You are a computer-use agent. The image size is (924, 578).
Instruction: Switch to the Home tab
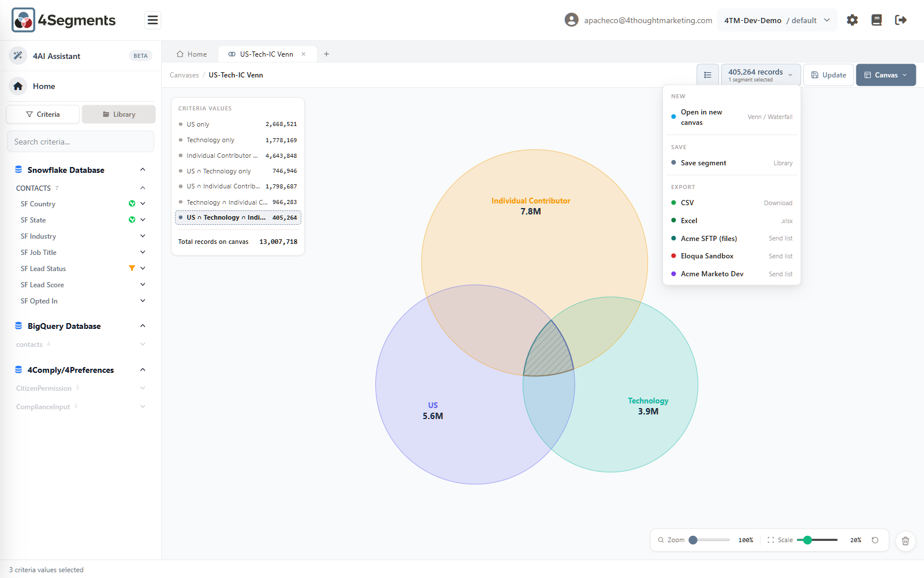pyautogui.click(x=192, y=54)
